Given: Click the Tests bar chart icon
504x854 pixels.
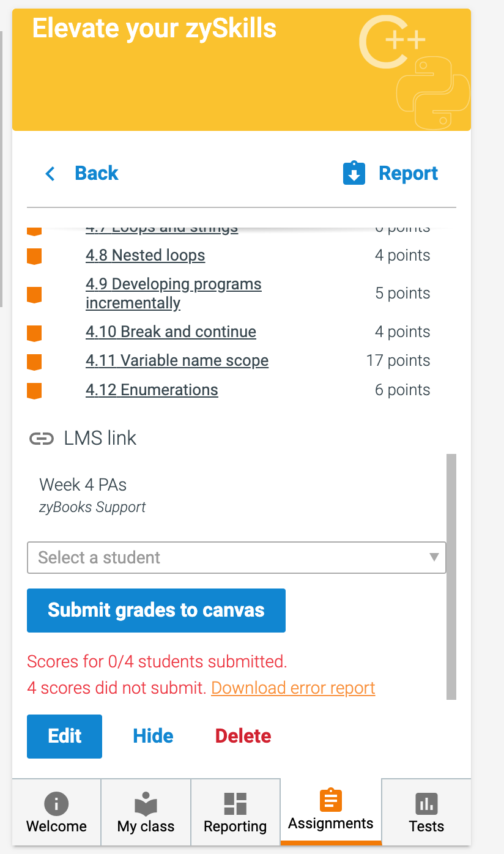Looking at the screenshot, I should point(426,804).
